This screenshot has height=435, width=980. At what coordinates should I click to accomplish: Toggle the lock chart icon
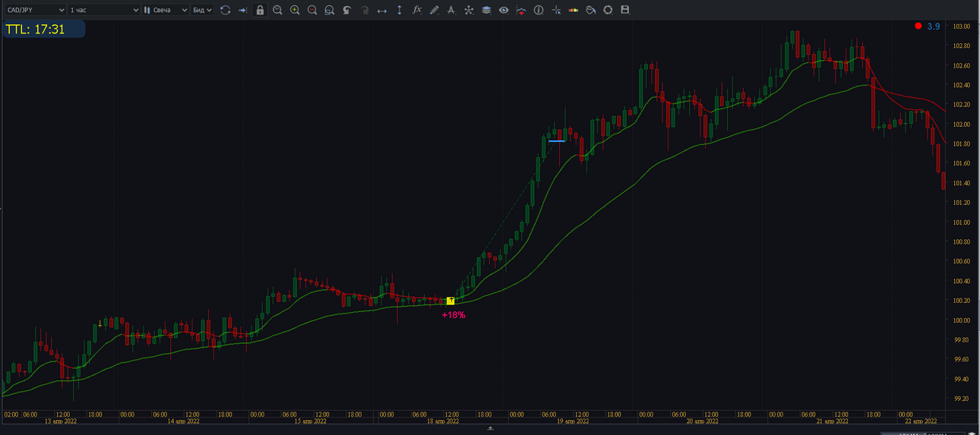tap(260, 10)
